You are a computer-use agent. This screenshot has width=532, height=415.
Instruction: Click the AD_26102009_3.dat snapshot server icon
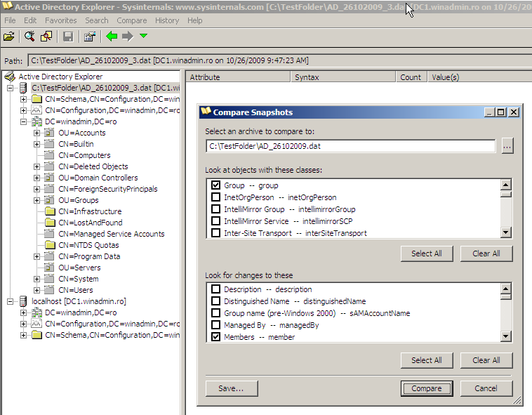coord(23,88)
